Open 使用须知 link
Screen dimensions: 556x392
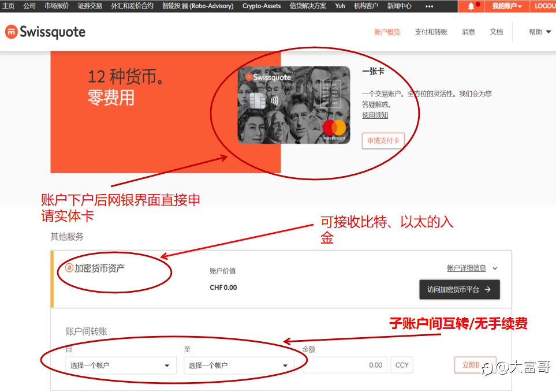point(375,115)
